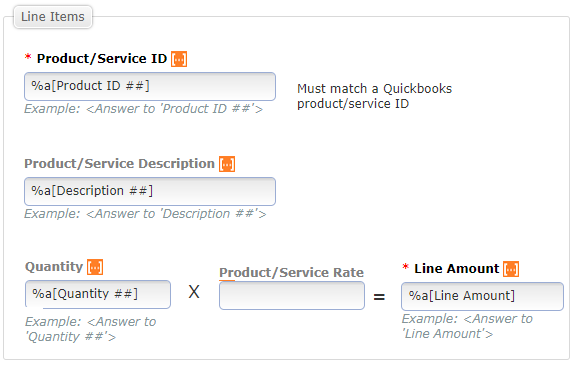This screenshot has height=365, width=576.
Task: Focus the Line Amount input box
Action: coord(482,296)
